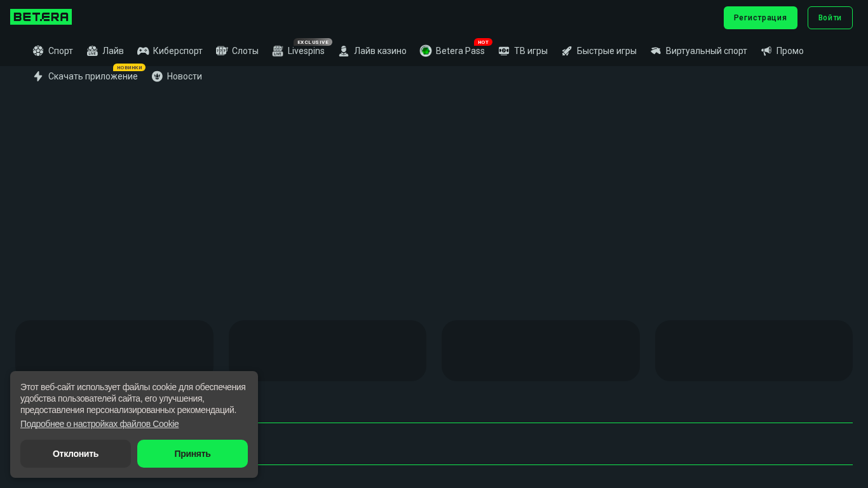Open the cookie settings details link
Screen dimensions: 868x488
tap(100, 424)
